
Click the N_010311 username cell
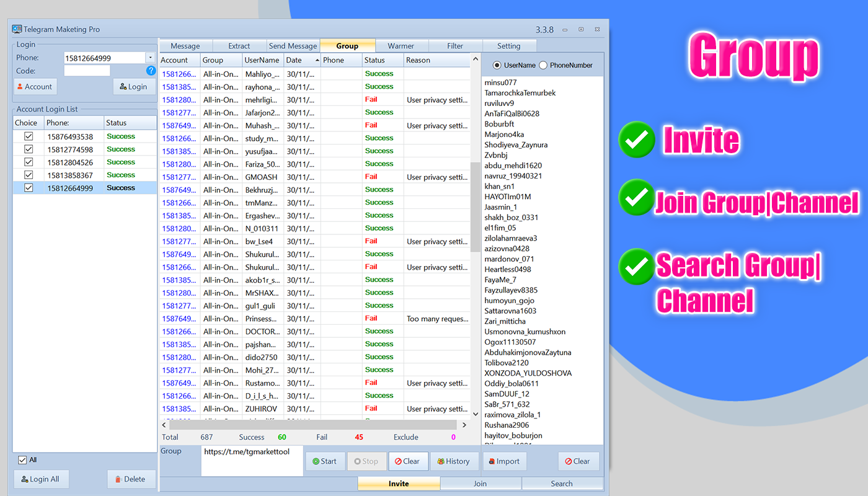[x=263, y=228]
